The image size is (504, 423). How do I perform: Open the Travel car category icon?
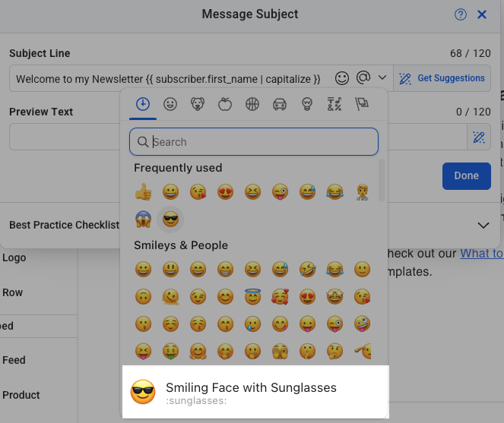click(280, 105)
